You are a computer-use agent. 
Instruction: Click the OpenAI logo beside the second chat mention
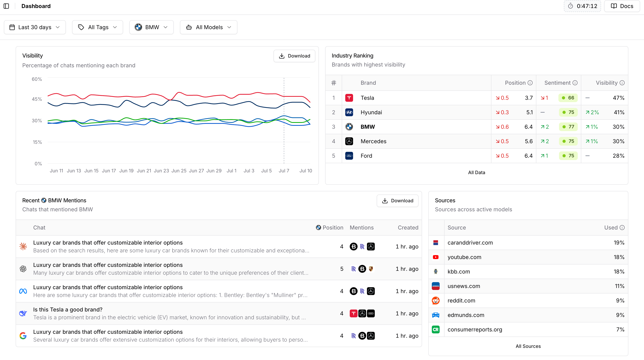tap(23, 269)
